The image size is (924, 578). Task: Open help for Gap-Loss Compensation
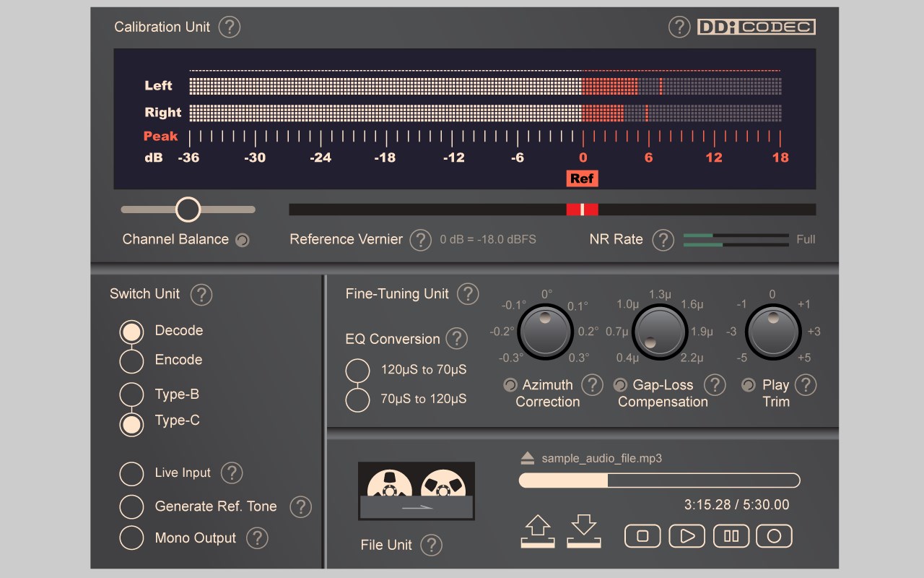[x=715, y=385]
